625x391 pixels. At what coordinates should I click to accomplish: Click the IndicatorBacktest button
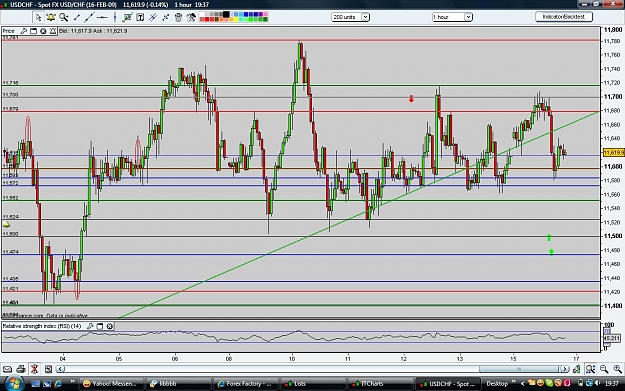pyautogui.click(x=564, y=17)
